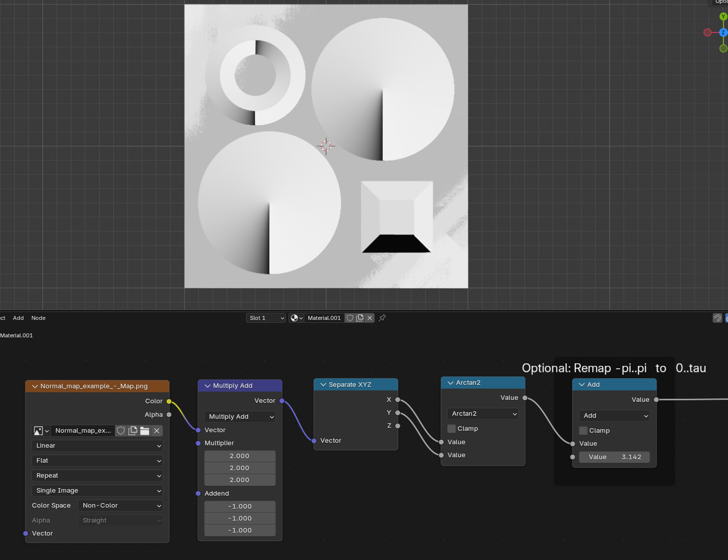Unlink Material.001 with the X icon
This screenshot has height=560, width=728.
[x=370, y=318]
